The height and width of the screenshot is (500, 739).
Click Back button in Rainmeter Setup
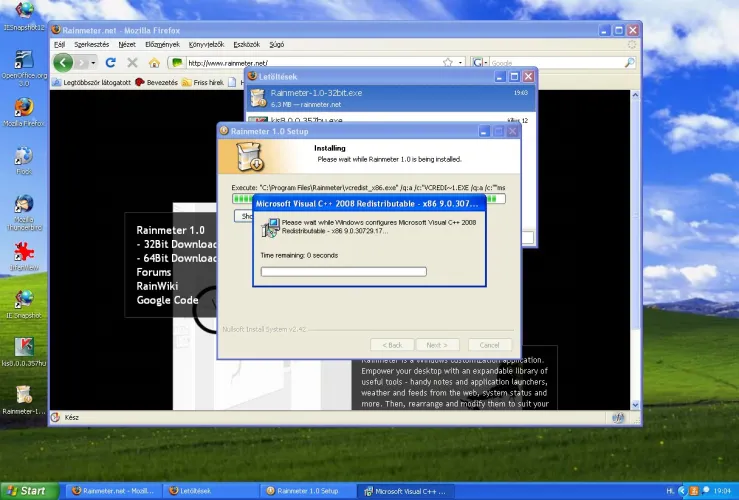pyautogui.click(x=392, y=345)
